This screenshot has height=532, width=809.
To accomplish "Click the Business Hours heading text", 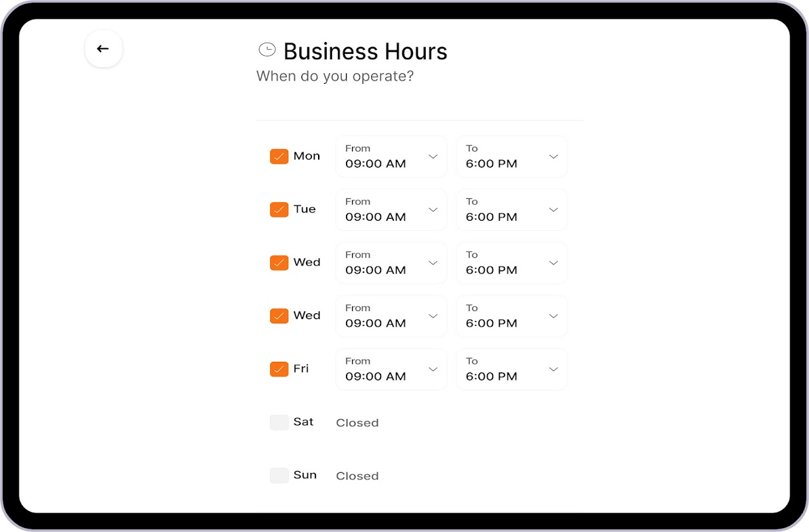I will click(x=365, y=51).
